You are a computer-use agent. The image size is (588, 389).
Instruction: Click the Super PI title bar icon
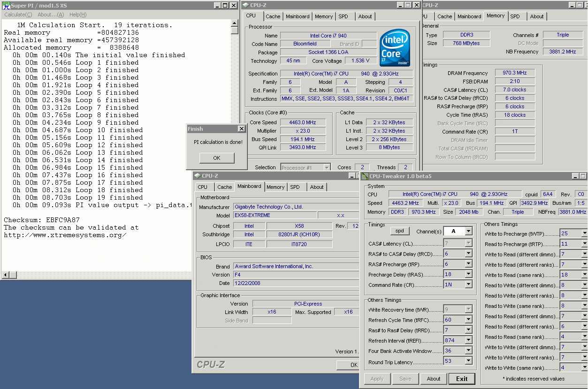[6, 5]
